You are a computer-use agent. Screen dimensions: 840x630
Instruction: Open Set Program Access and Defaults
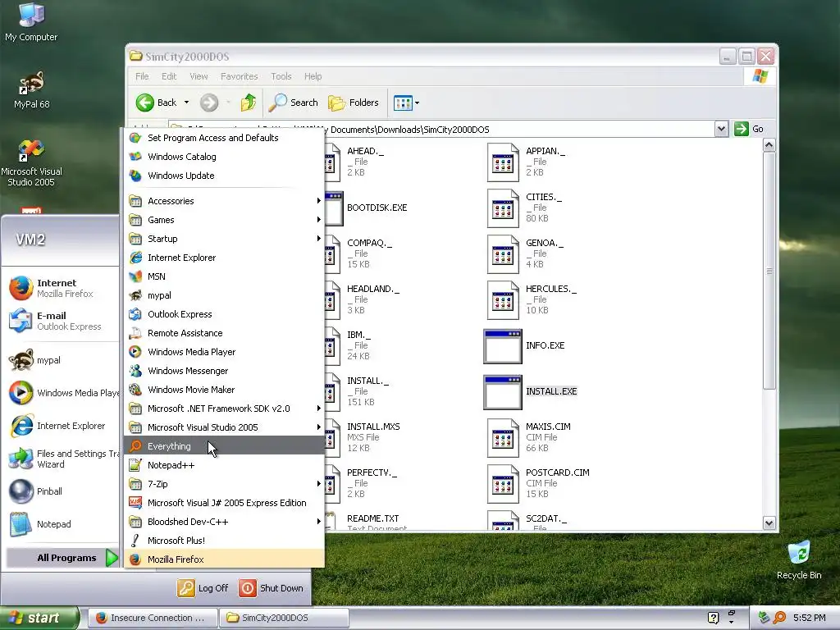224,138
